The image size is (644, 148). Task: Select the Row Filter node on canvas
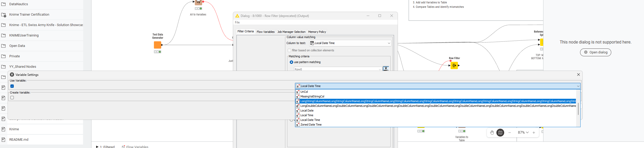[x=454, y=65]
